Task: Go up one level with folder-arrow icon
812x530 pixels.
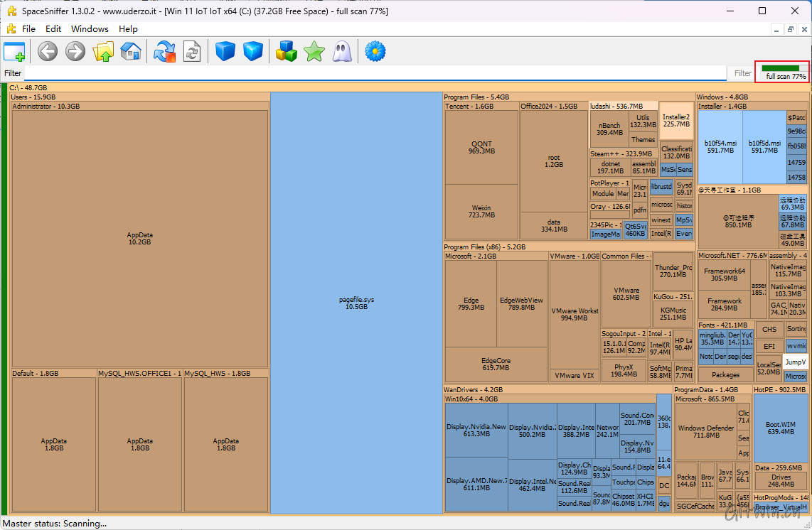Action: pos(103,51)
